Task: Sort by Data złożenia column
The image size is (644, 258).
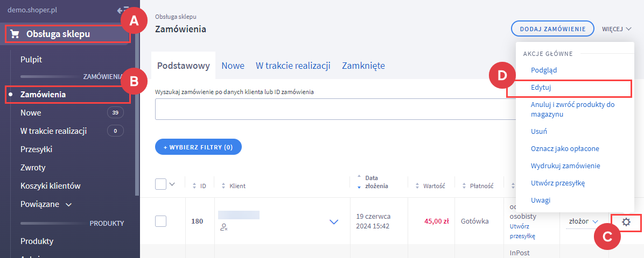Action: tap(360, 182)
